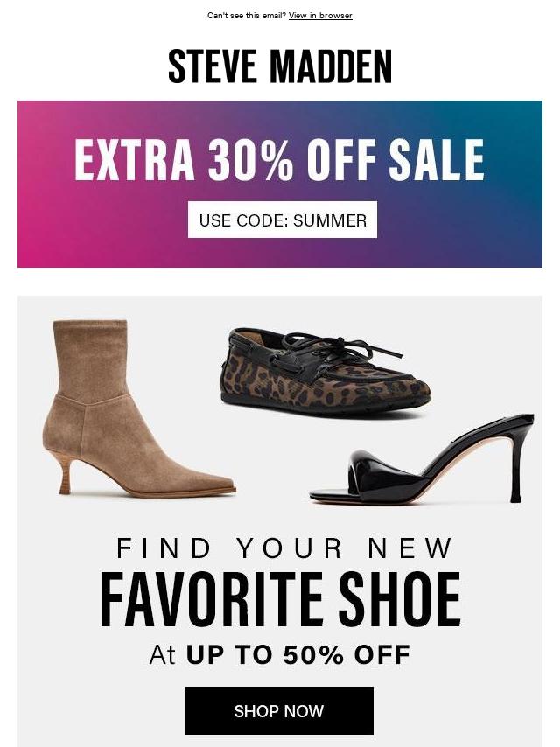Click the Extra 30% Off Sale headline
This screenshot has height=747, width=560.
coord(279,159)
